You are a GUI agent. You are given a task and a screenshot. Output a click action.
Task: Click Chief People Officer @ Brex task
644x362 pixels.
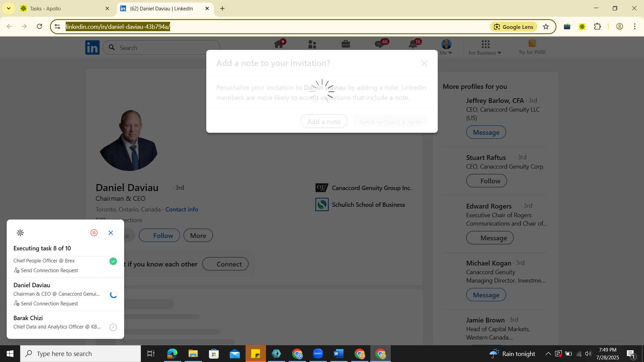tap(44, 260)
